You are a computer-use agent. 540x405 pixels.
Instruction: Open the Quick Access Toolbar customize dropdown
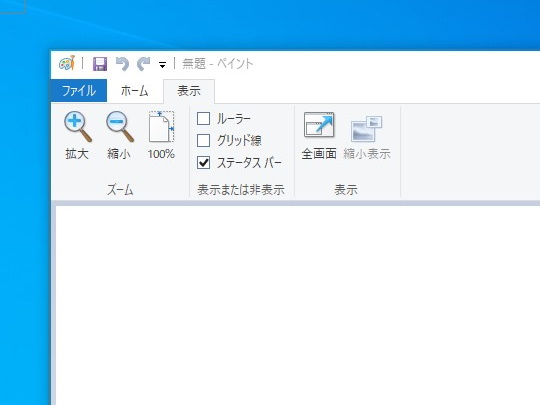(x=162, y=64)
